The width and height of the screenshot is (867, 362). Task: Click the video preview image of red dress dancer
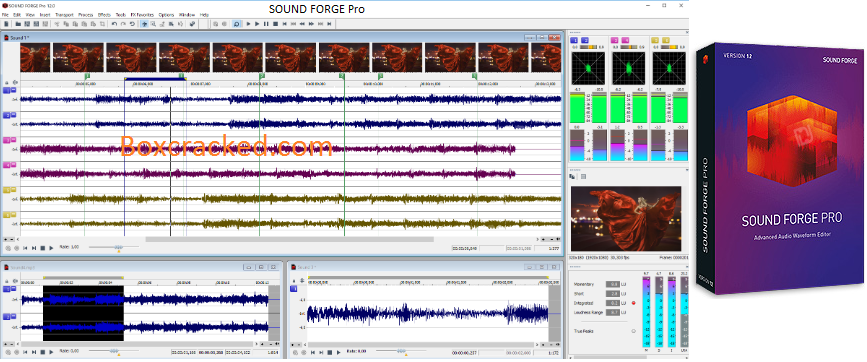[626, 219]
